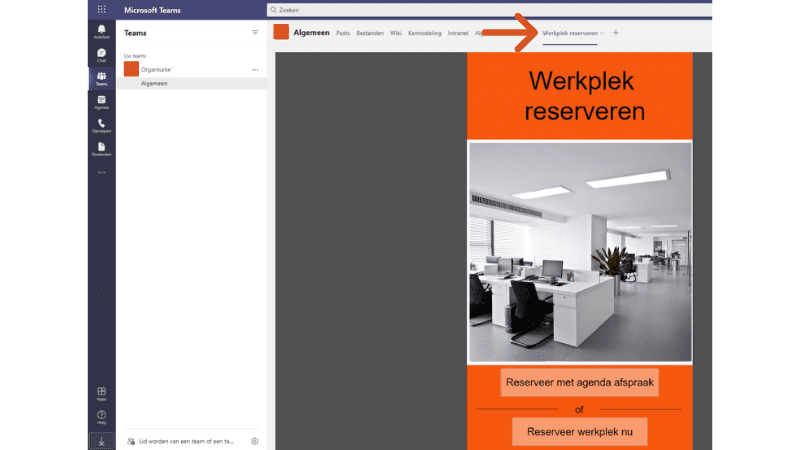This screenshot has height=450, width=800.
Task: Open the manage teams gear icon
Action: point(255,441)
